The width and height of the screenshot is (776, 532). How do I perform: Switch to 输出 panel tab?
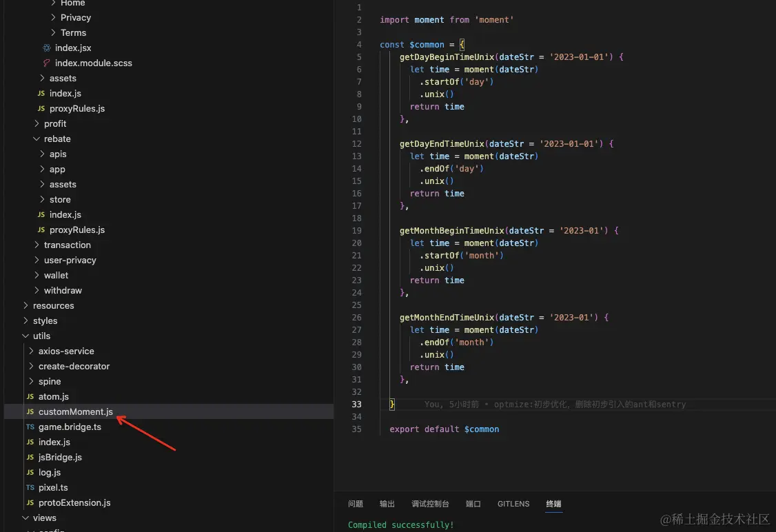point(387,504)
